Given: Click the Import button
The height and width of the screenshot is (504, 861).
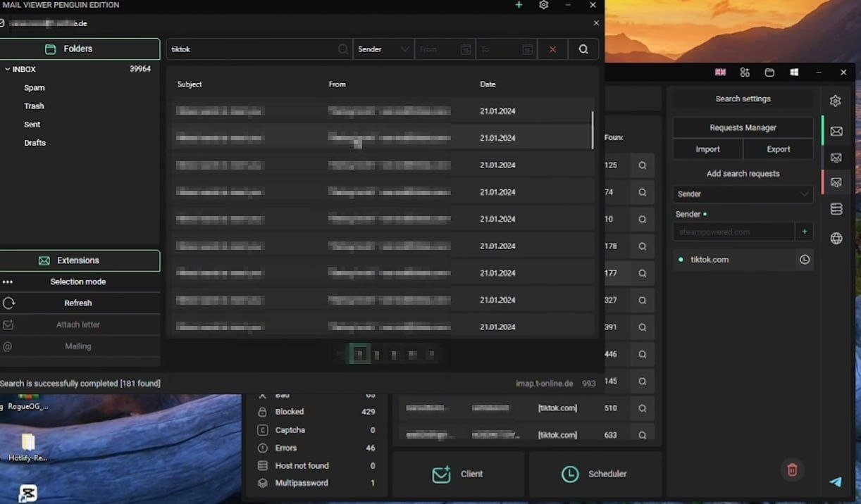Looking at the screenshot, I should point(707,149).
